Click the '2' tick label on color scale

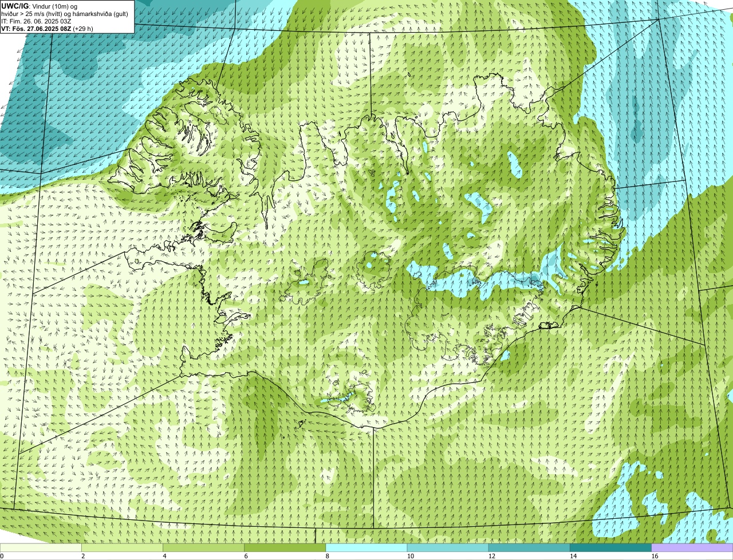click(83, 556)
